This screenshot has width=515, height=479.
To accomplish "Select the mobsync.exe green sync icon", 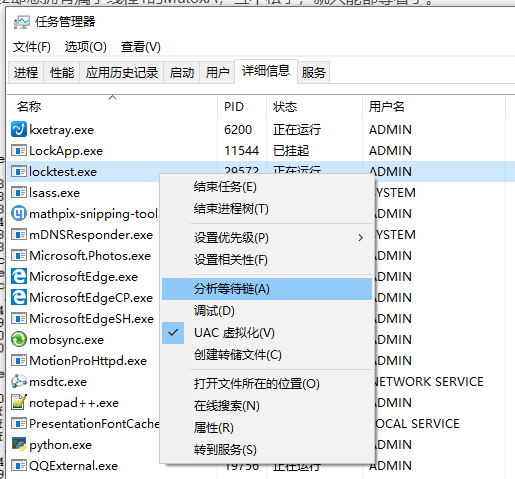I will point(19,339).
